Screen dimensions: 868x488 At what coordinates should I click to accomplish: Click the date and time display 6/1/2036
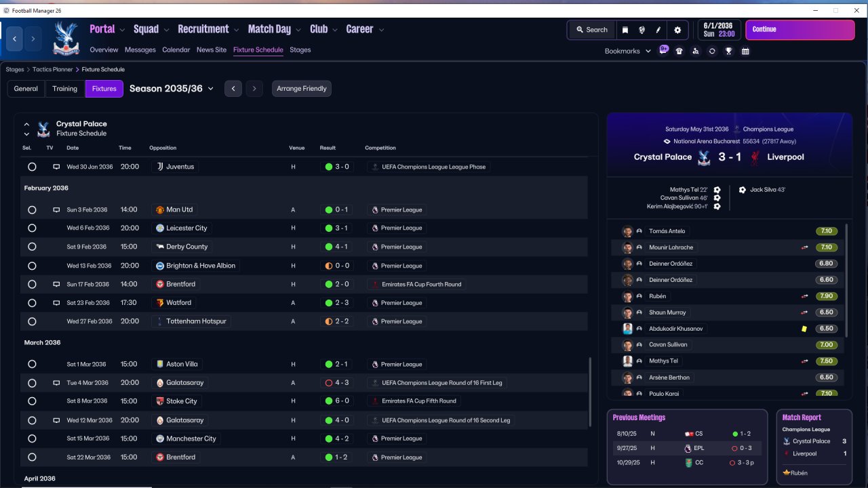(719, 30)
